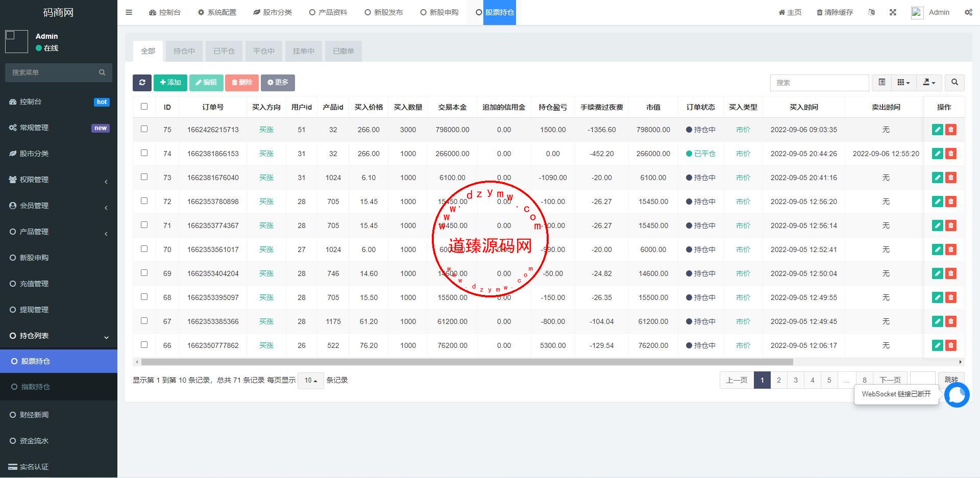Image resolution: width=980 pixels, height=478 pixels.
Task: Switch to 已撤单 filter tab
Action: coord(343,51)
